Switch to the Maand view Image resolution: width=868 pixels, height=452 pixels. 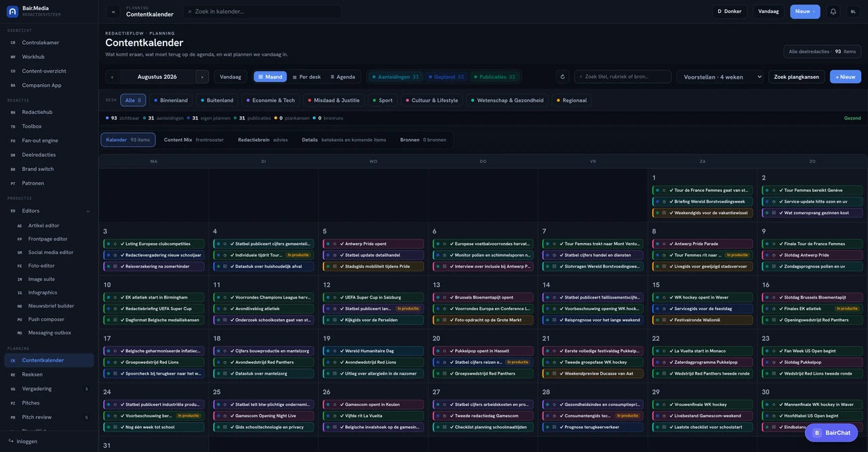270,77
